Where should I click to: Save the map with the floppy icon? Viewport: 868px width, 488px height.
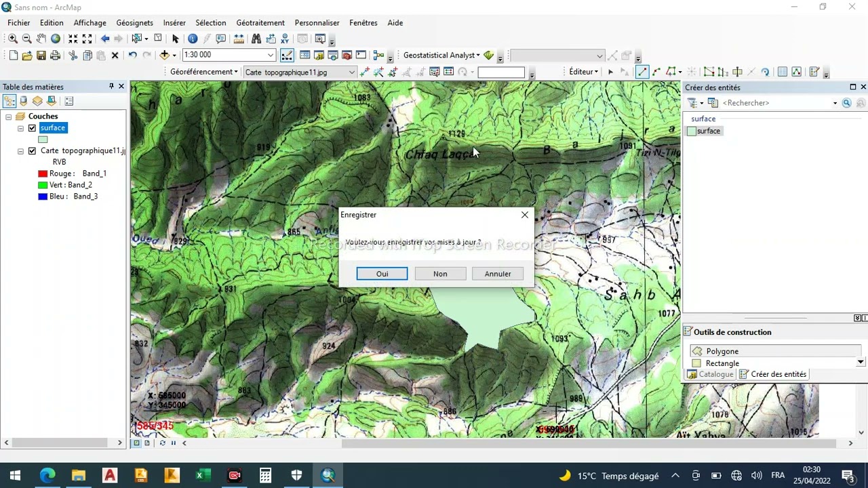point(41,55)
